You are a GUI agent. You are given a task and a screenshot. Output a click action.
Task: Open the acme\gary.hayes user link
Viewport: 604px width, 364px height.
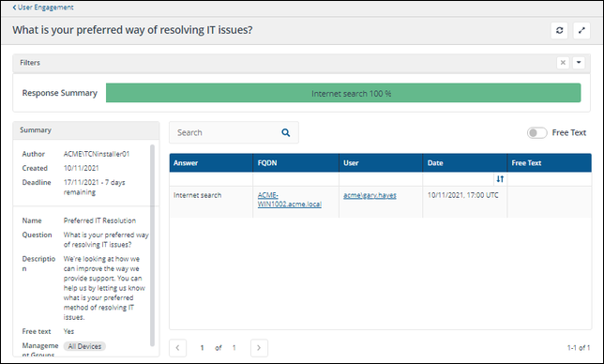[x=370, y=195]
